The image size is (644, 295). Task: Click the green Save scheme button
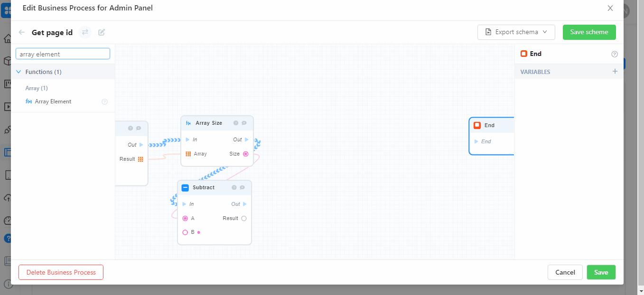click(x=589, y=32)
